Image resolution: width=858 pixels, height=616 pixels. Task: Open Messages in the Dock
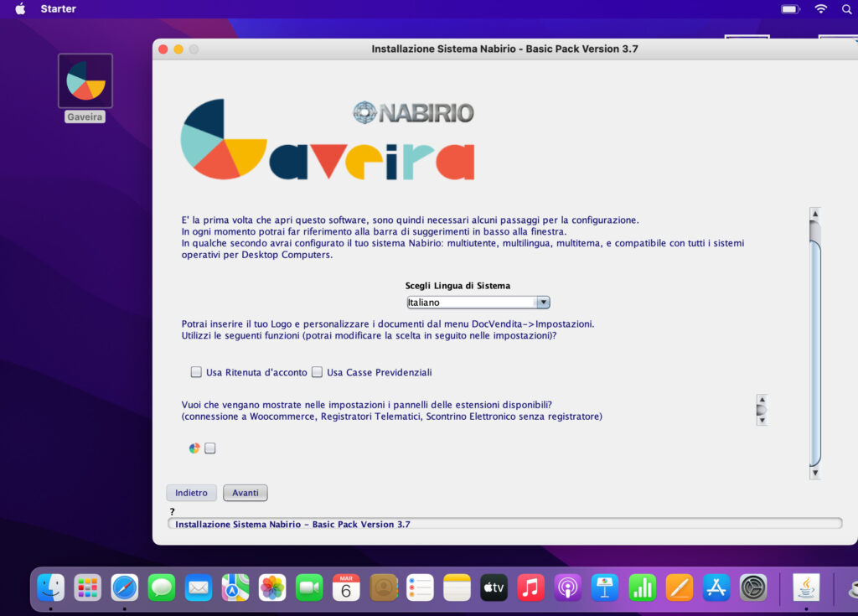coord(162,588)
